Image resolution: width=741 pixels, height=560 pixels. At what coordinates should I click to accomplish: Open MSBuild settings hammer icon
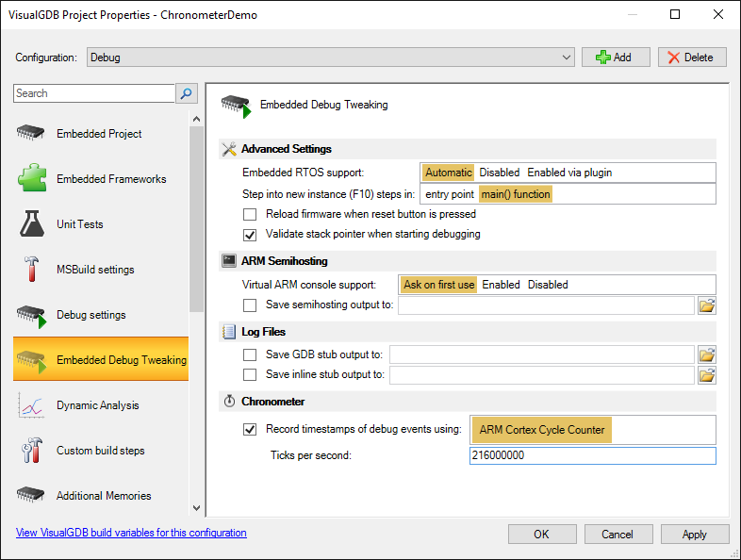click(32, 269)
